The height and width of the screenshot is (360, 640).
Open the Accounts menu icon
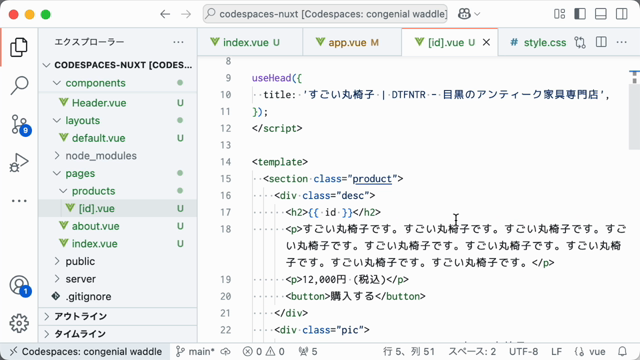click(x=20, y=285)
